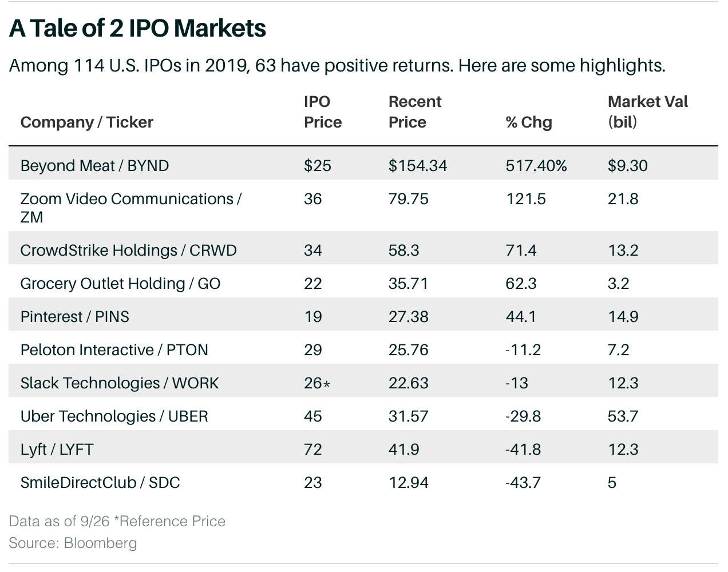Image resolution: width=728 pixels, height=572 pixels.
Task: Click Uber's 53.7 market value
Action: [623, 416]
